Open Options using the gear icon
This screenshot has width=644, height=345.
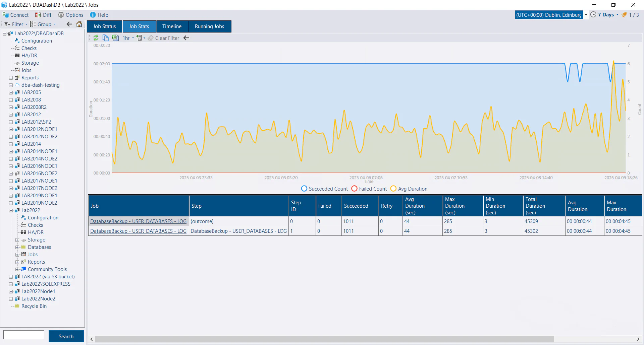coord(61,15)
